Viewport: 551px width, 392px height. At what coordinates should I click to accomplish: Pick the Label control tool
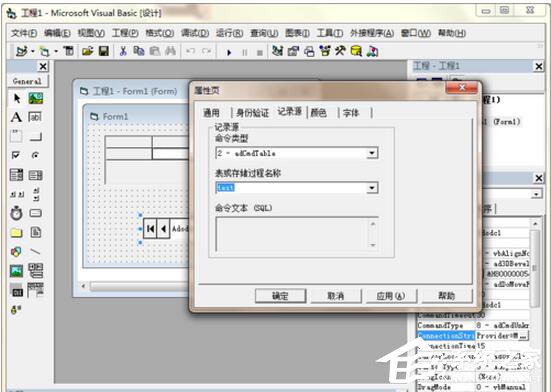pos(17,117)
